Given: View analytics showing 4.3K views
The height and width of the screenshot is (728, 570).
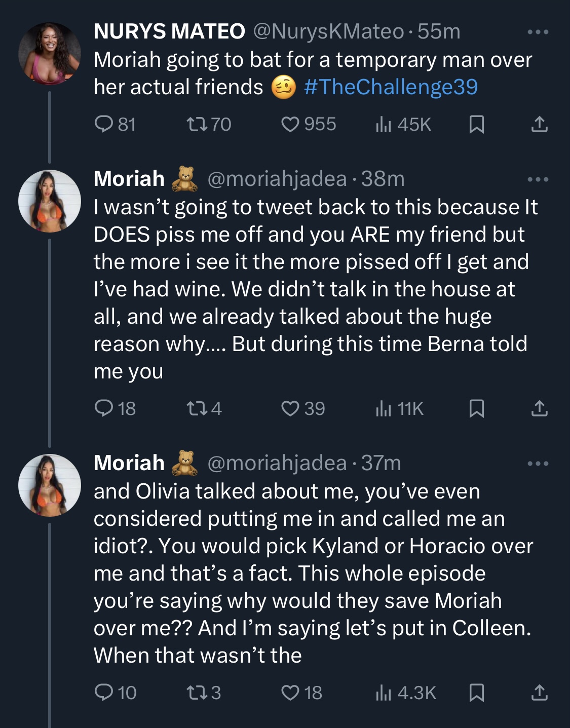Looking at the screenshot, I should (406, 693).
